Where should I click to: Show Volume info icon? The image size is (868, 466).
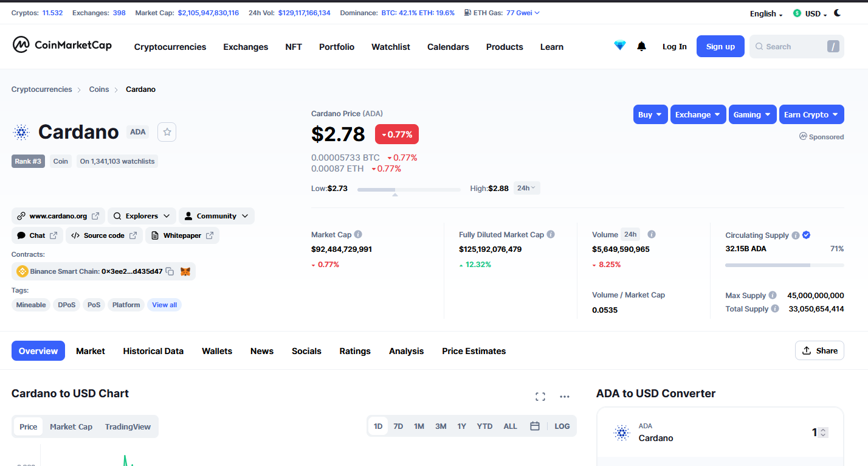tap(652, 234)
